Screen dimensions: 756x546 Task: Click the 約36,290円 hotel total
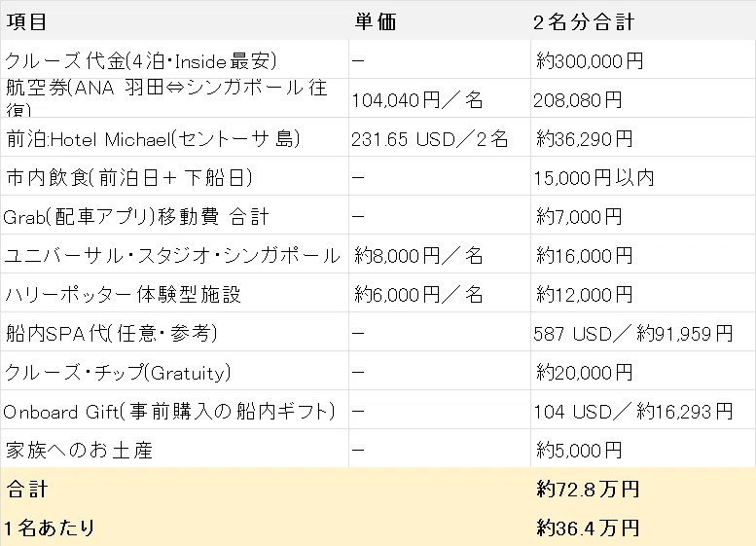(585, 139)
